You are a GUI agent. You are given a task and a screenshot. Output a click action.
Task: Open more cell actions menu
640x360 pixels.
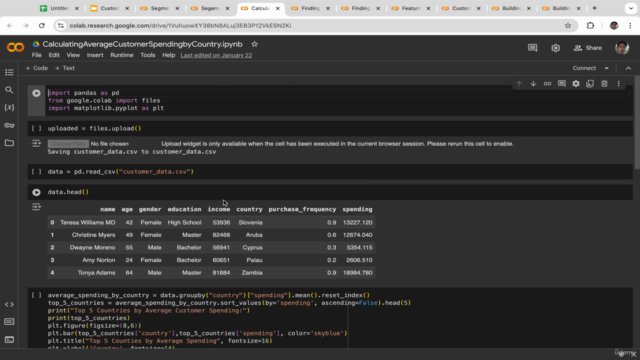618,84
